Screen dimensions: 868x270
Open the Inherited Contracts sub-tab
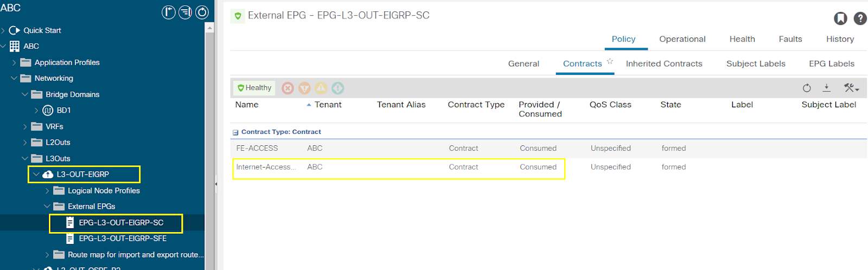664,63
